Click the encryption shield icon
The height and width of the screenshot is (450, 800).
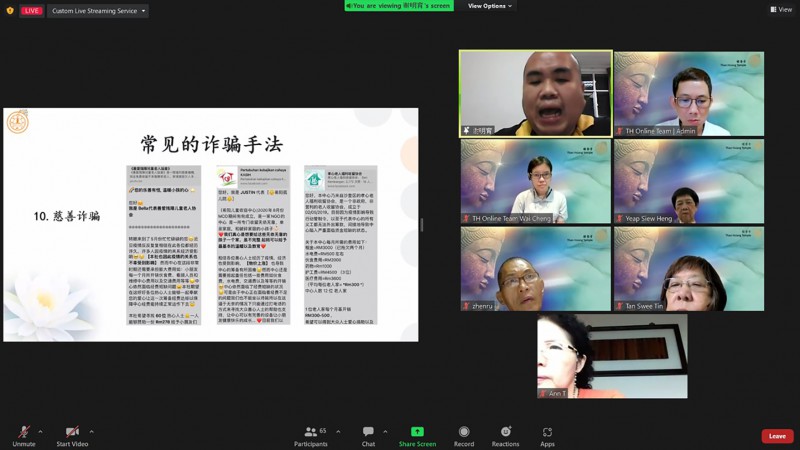pos(10,10)
